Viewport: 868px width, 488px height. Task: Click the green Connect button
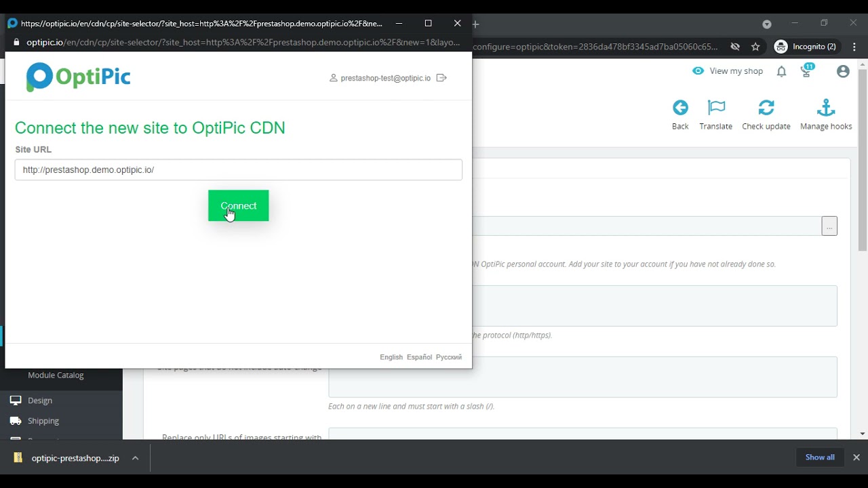(238, 205)
